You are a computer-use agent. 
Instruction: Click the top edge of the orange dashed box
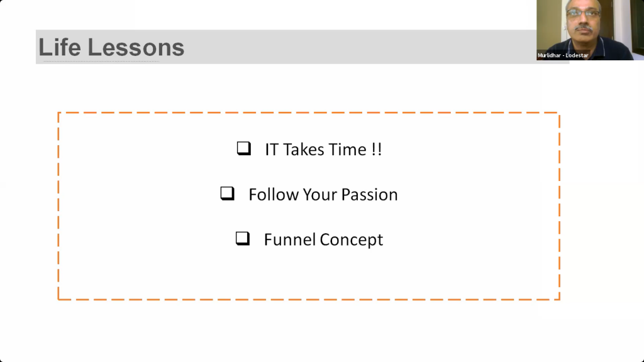pyautogui.click(x=309, y=112)
